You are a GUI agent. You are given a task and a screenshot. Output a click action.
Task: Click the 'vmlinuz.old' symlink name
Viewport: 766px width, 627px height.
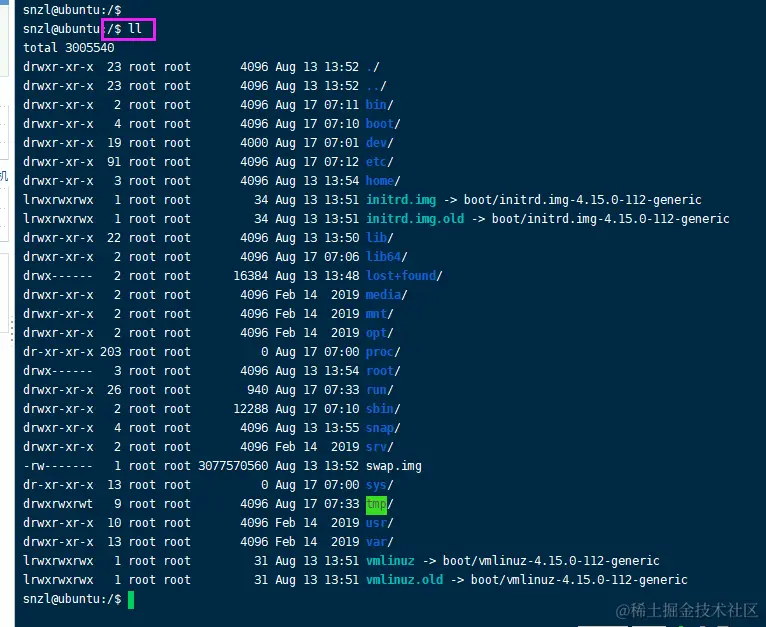tap(404, 581)
